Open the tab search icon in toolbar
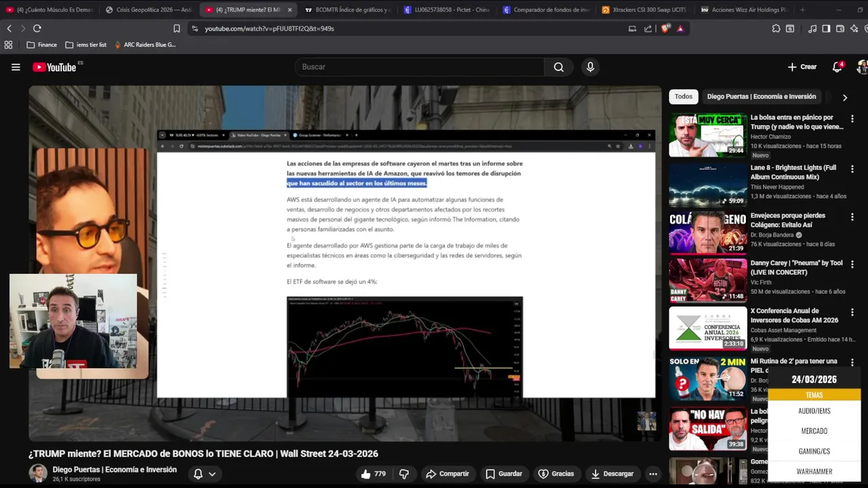868x488 pixels. (790, 28)
